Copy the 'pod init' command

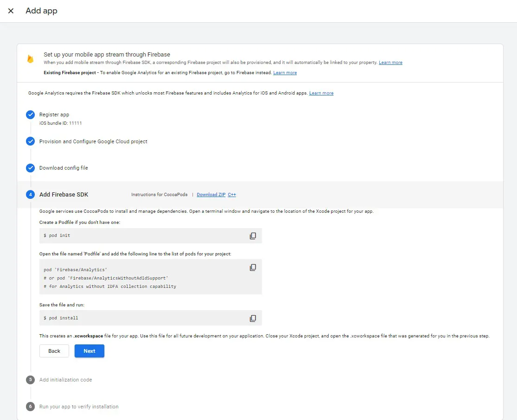pos(253,235)
